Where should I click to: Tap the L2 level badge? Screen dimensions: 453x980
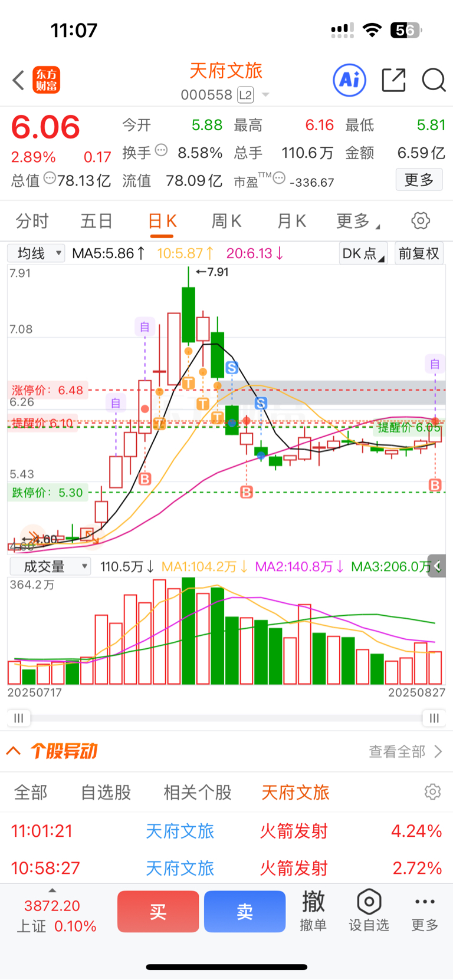[245, 95]
